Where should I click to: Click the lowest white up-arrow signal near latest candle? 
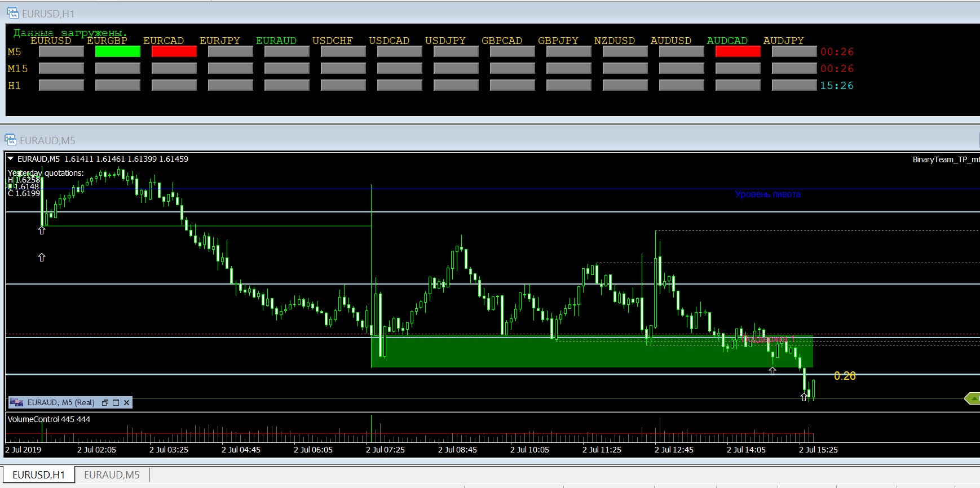[804, 397]
